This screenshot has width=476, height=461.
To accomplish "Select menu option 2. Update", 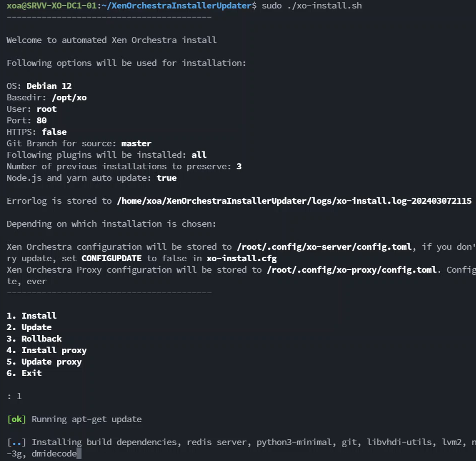I will (29, 327).
